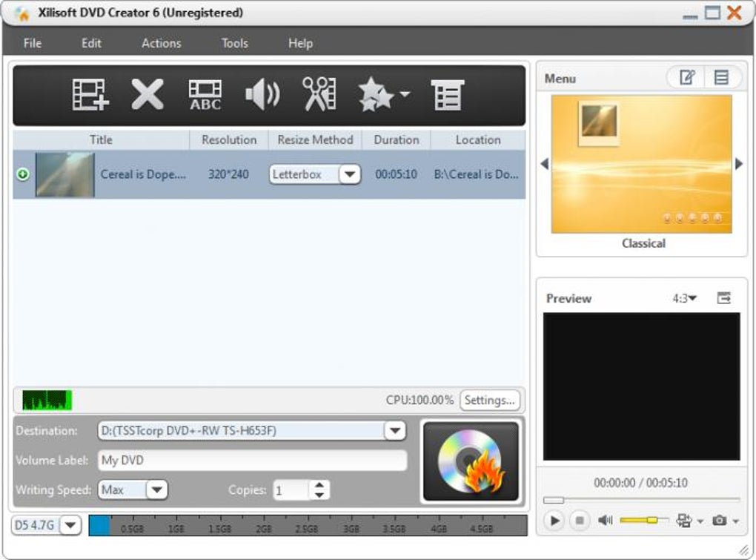Play the preview video
Viewport: 756px width, 560px height.
coord(554,521)
